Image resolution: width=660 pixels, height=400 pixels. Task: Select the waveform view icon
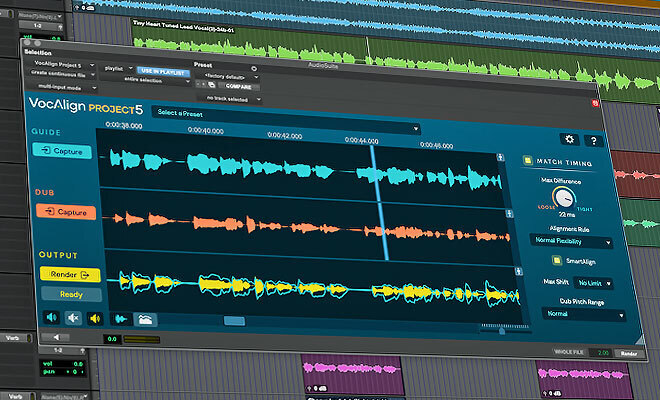(120, 319)
